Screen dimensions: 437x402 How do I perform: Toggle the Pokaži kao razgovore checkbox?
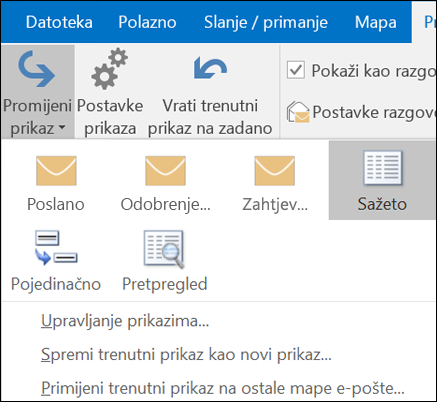[x=296, y=70]
